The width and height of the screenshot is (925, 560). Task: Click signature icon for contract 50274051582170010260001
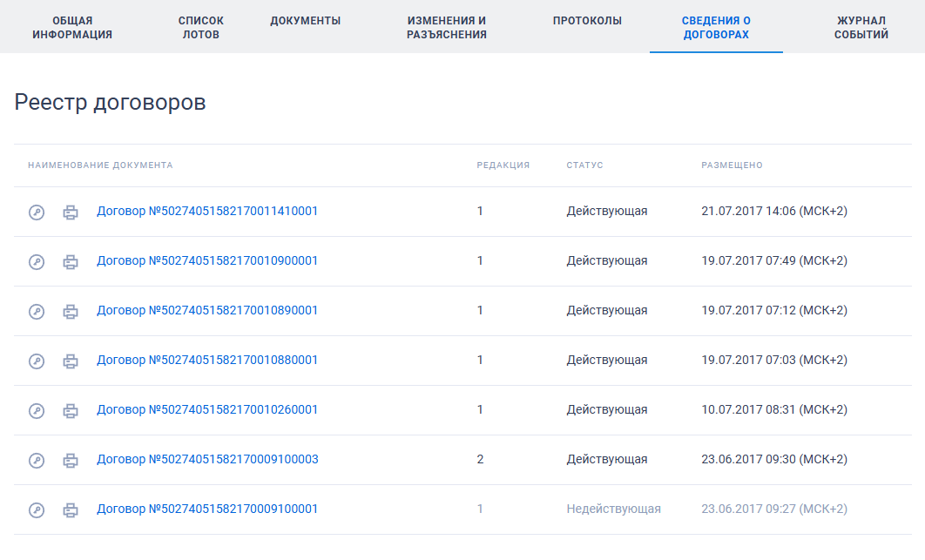coord(37,410)
